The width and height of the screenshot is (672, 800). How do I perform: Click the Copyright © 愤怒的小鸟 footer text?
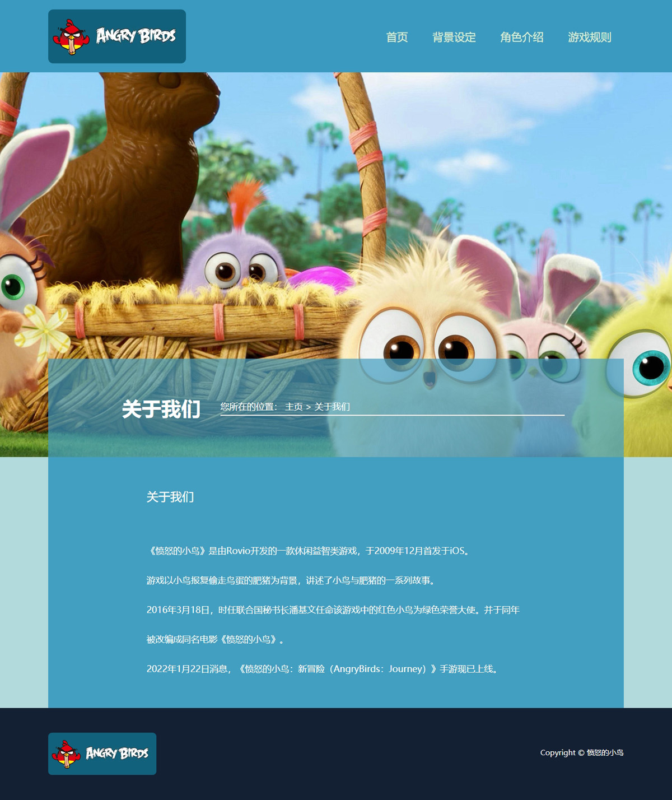(x=582, y=752)
